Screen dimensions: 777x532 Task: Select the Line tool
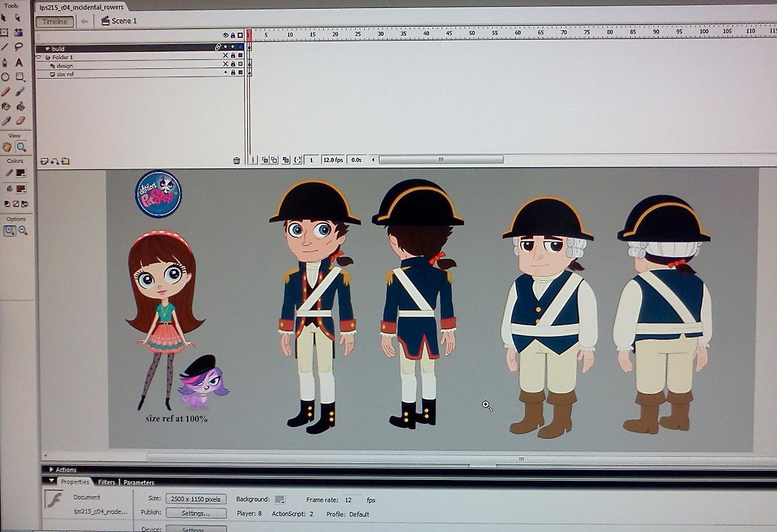coord(4,47)
